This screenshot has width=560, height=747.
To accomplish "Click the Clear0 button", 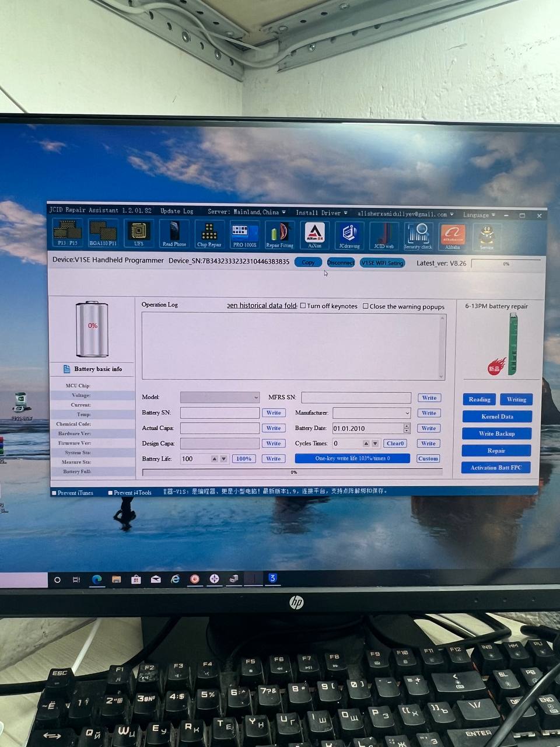I will 395,444.
